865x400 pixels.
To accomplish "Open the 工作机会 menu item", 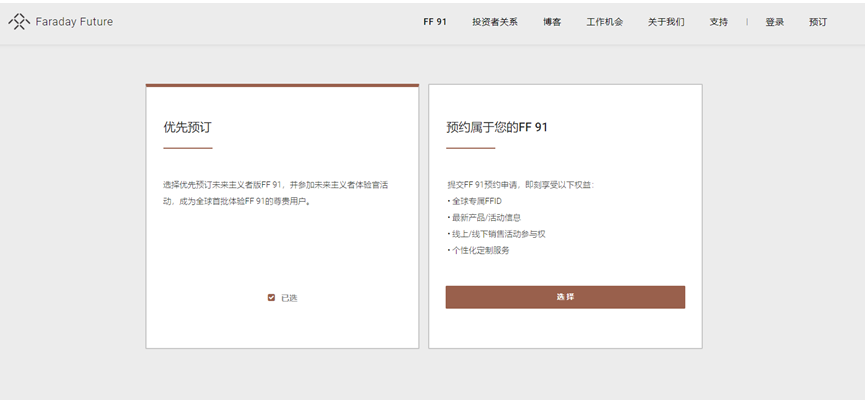I will coord(605,22).
